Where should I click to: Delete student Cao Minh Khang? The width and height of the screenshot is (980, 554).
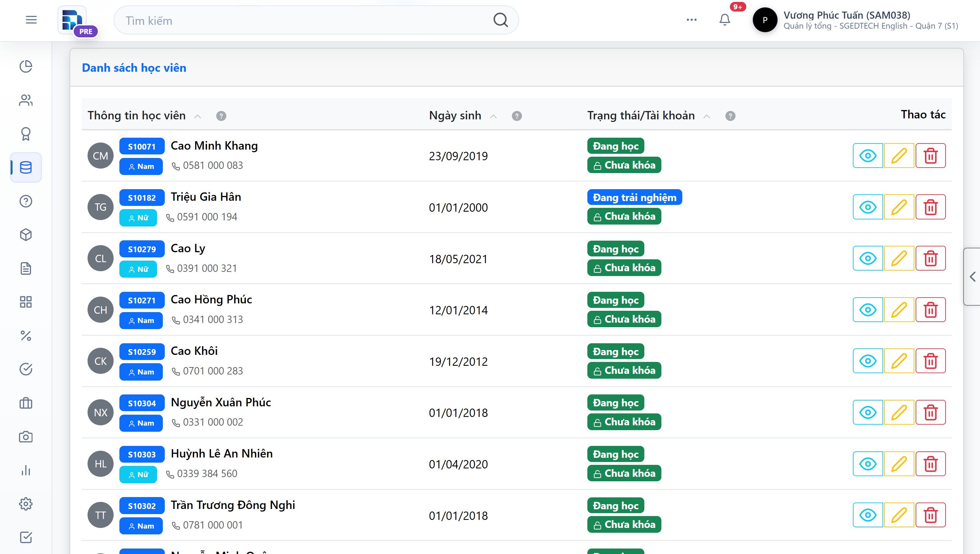(x=930, y=156)
